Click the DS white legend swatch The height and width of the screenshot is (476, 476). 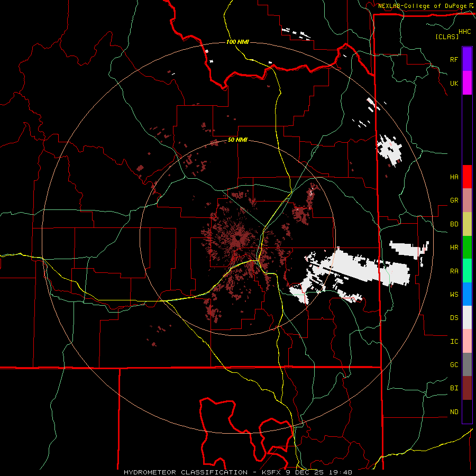pyautogui.click(x=467, y=317)
